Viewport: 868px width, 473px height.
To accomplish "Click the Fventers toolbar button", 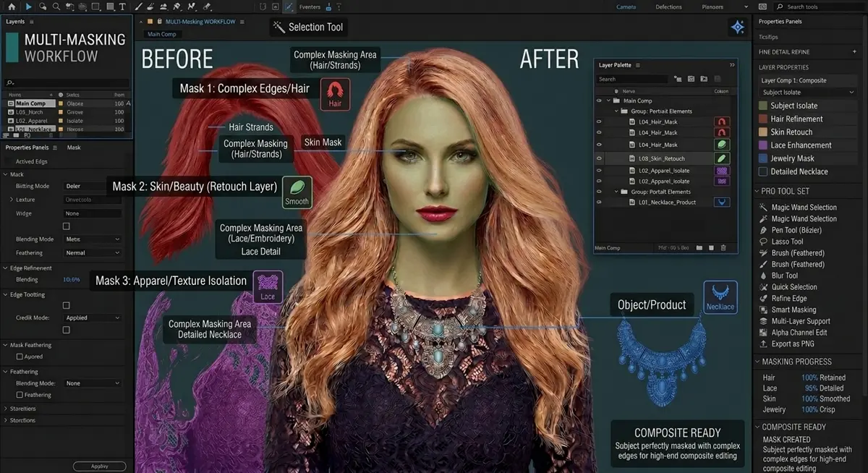I will click(310, 7).
